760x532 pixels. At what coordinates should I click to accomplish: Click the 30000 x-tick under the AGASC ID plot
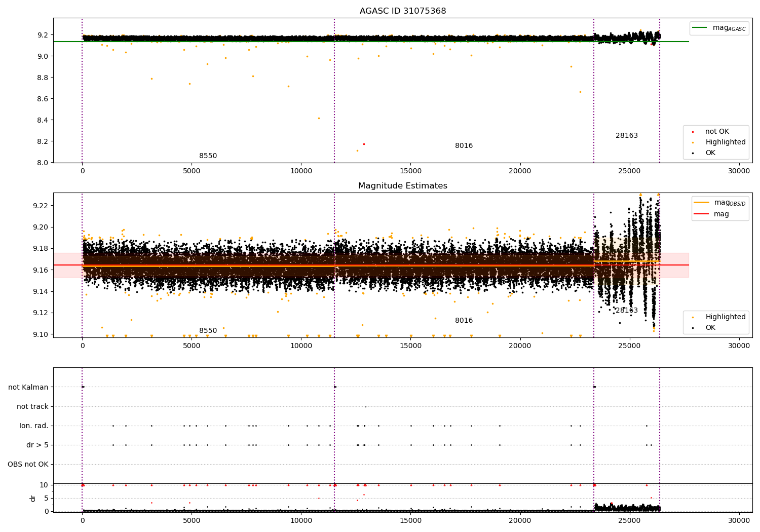739,171
